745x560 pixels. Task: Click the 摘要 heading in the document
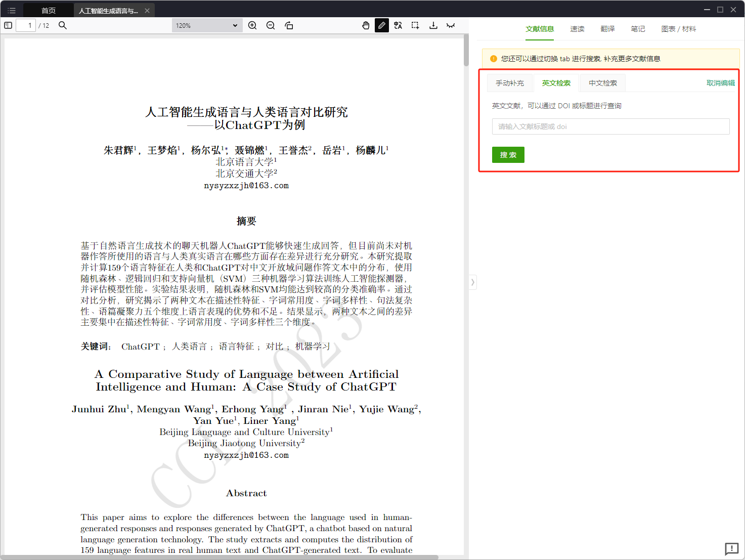pyautogui.click(x=246, y=221)
